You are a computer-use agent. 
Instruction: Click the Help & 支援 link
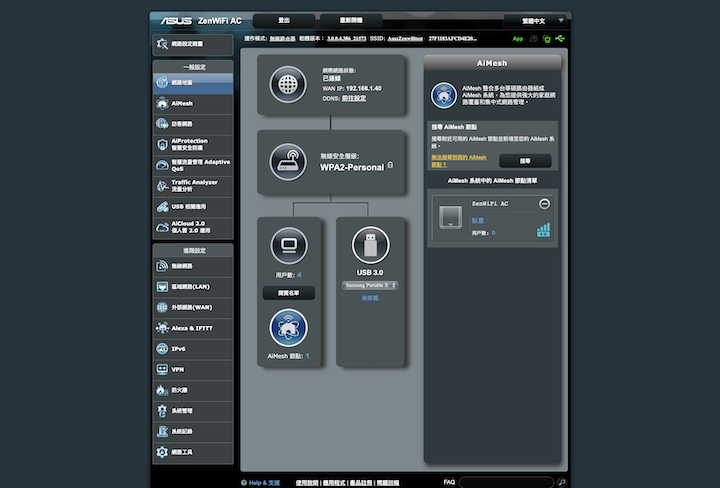(x=260, y=482)
